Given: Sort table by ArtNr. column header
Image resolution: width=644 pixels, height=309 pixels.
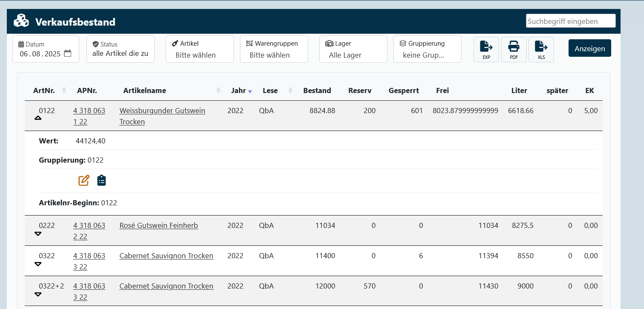Looking at the screenshot, I should [x=44, y=90].
